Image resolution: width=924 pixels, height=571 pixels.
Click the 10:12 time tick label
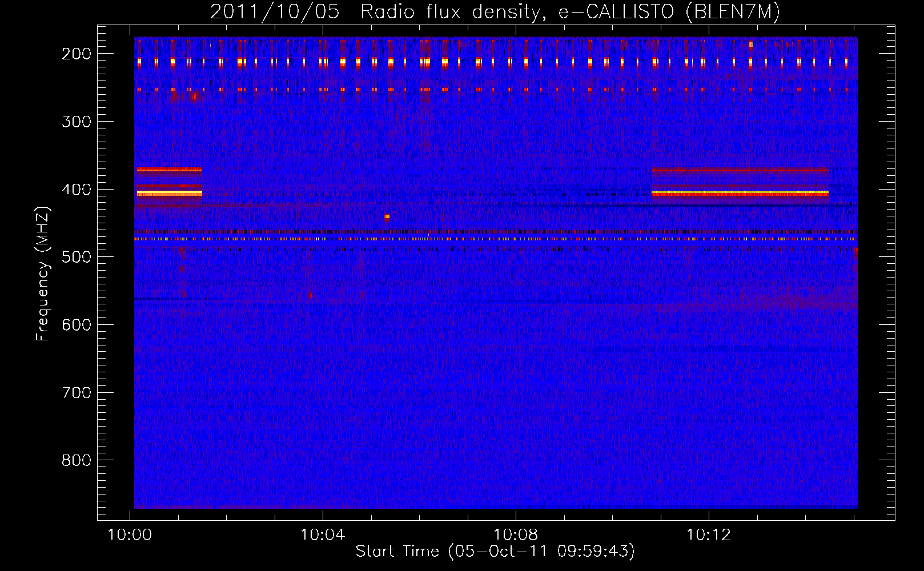[709, 535]
